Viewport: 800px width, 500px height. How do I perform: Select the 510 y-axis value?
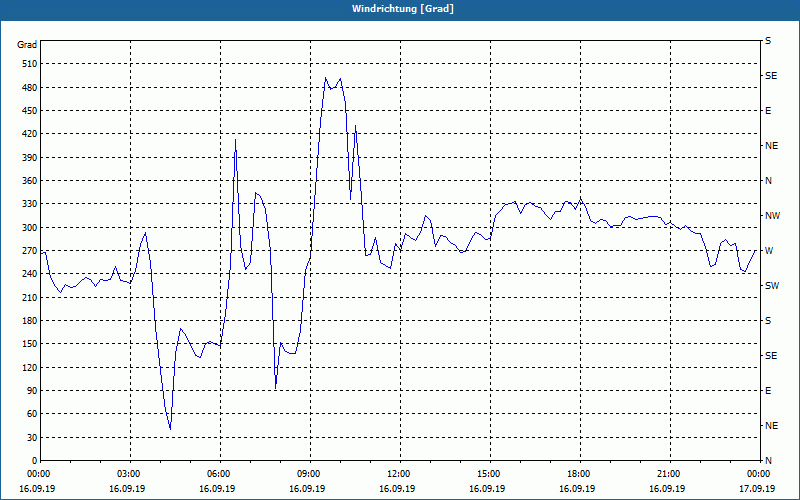29,64
